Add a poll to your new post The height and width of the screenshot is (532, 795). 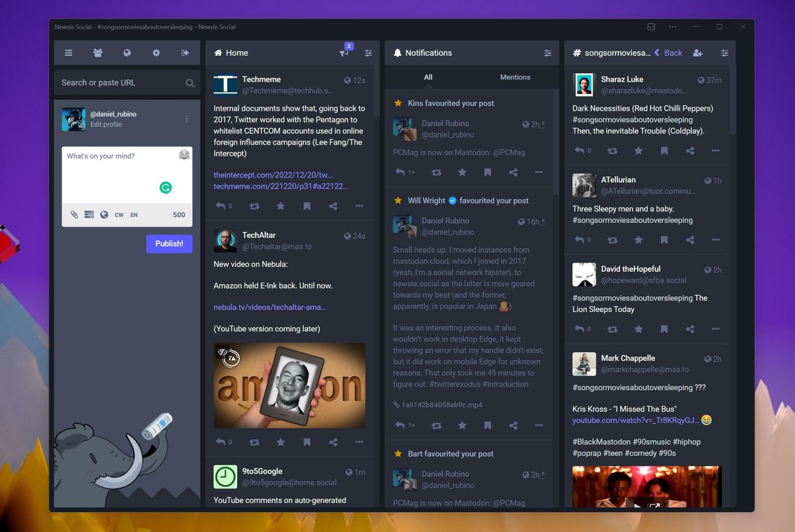click(x=89, y=215)
